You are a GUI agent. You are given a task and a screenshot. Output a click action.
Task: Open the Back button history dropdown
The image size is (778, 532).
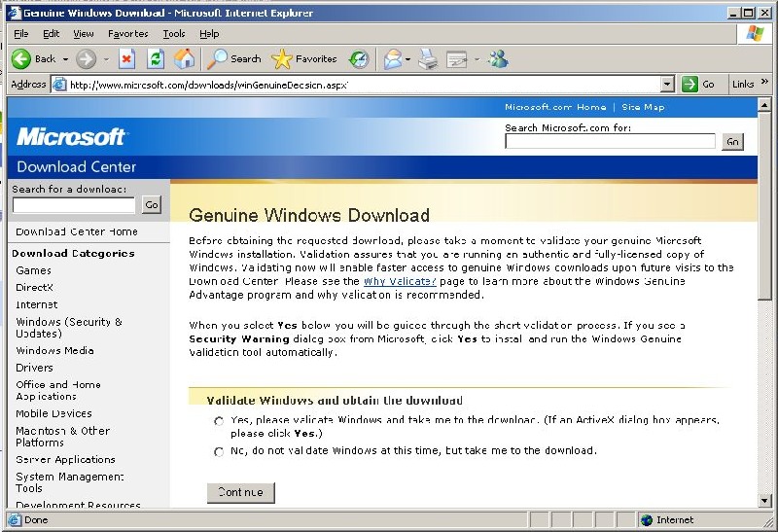pos(65,59)
